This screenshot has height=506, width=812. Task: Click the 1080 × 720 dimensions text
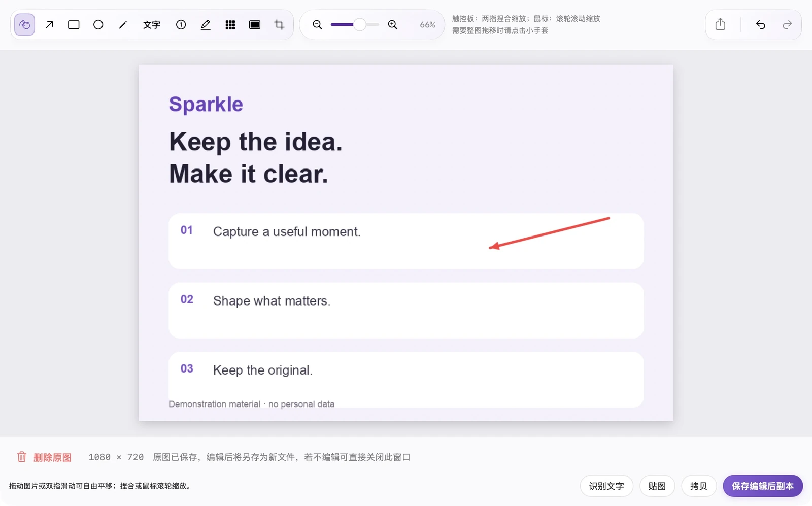tap(116, 457)
